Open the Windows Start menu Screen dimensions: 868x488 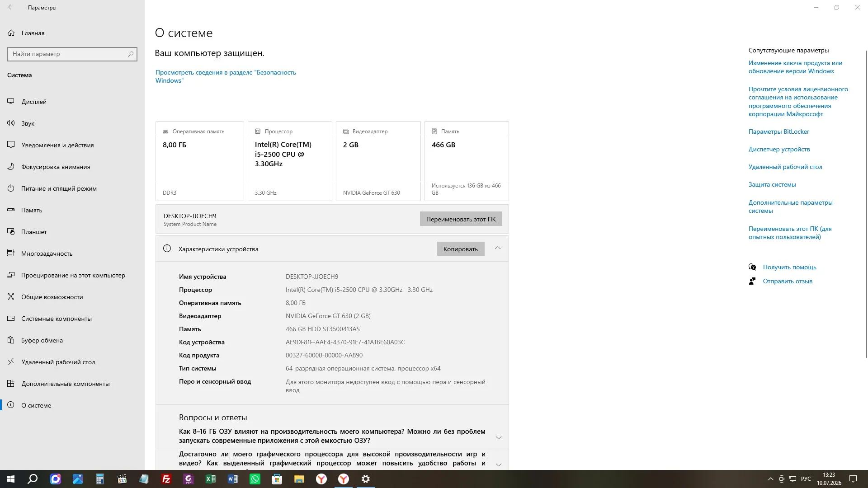pos(11,479)
